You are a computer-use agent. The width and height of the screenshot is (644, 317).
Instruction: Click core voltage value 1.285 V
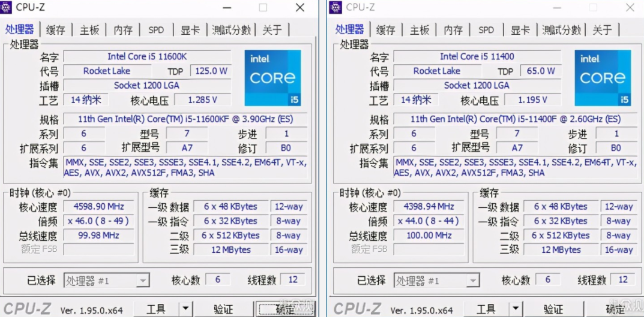202,99
